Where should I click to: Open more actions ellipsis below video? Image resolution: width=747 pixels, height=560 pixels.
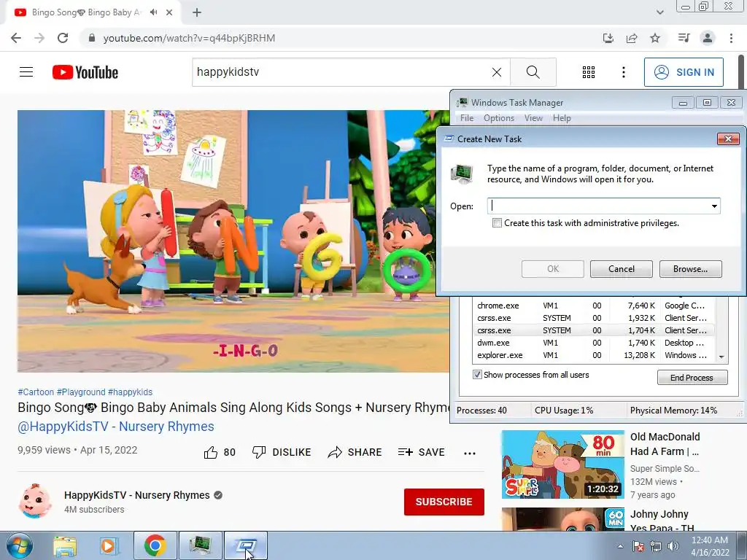(470, 453)
